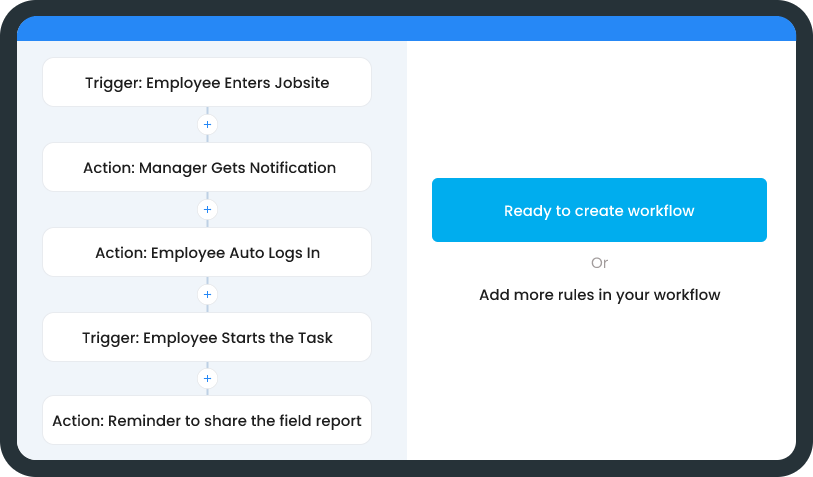Click the 'Or' separator text

tap(599, 263)
